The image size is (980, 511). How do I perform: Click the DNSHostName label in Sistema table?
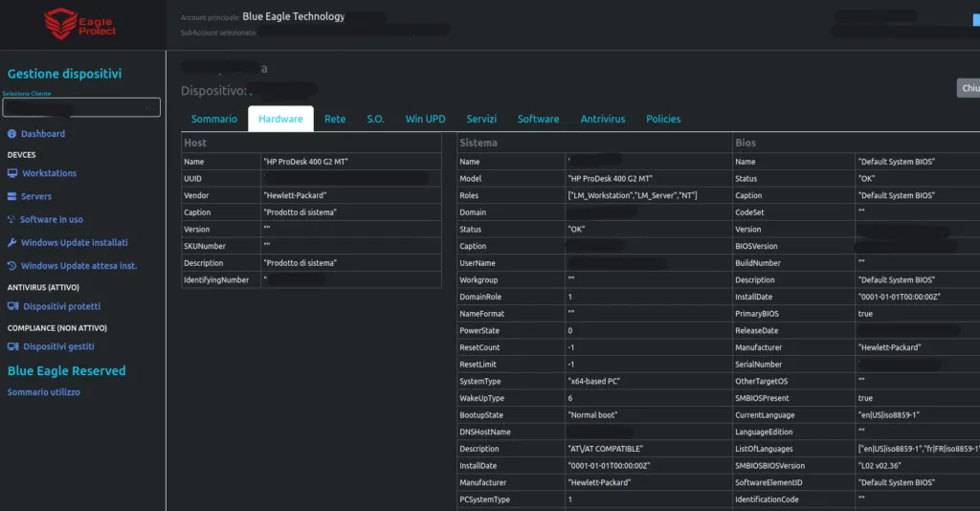[485, 431]
